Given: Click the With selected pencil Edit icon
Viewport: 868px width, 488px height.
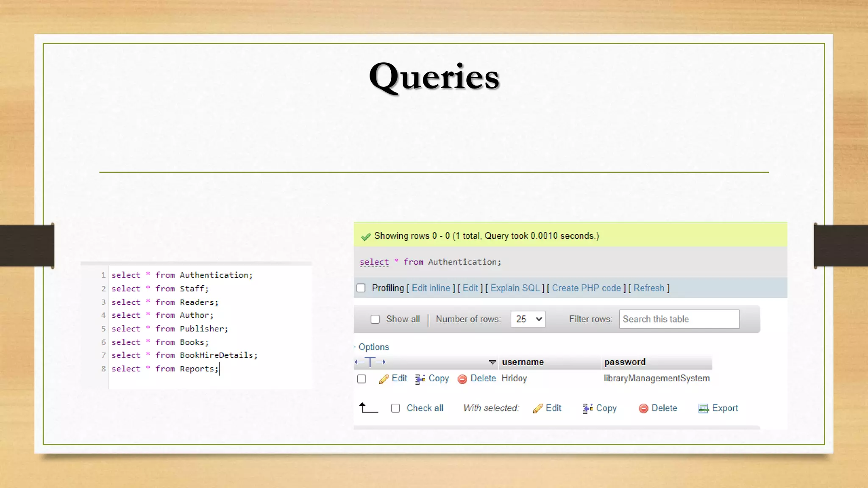Looking at the screenshot, I should (538, 408).
